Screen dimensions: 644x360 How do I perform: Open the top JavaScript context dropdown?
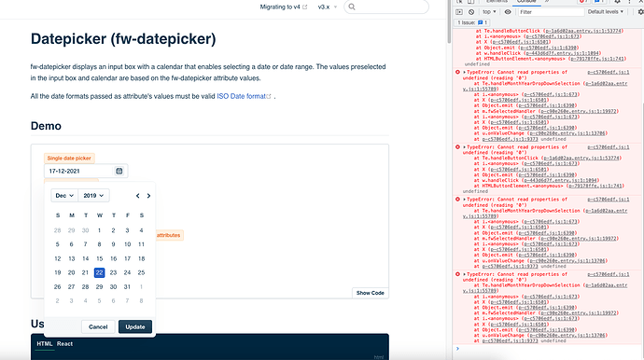click(489, 12)
